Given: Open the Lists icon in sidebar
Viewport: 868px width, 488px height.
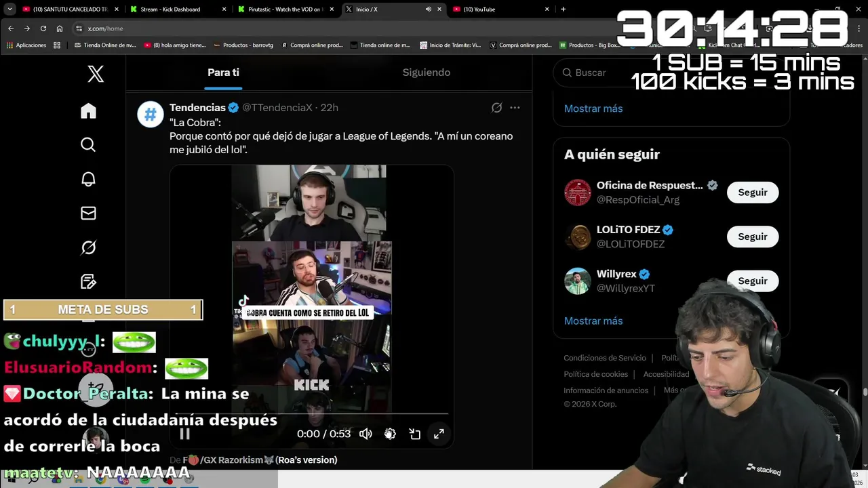Looking at the screenshot, I should point(88,281).
